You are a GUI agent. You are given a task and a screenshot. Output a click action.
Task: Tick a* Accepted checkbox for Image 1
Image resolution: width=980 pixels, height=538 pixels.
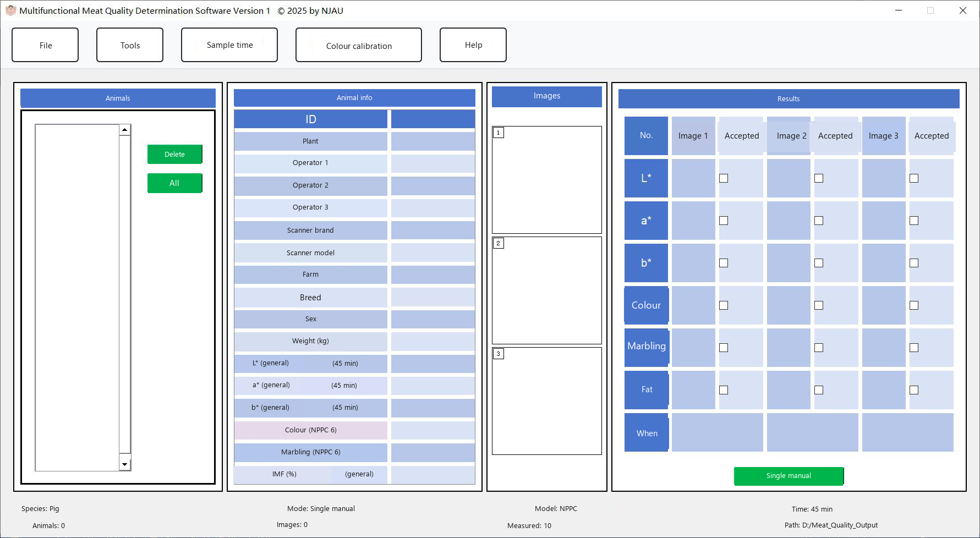click(724, 221)
